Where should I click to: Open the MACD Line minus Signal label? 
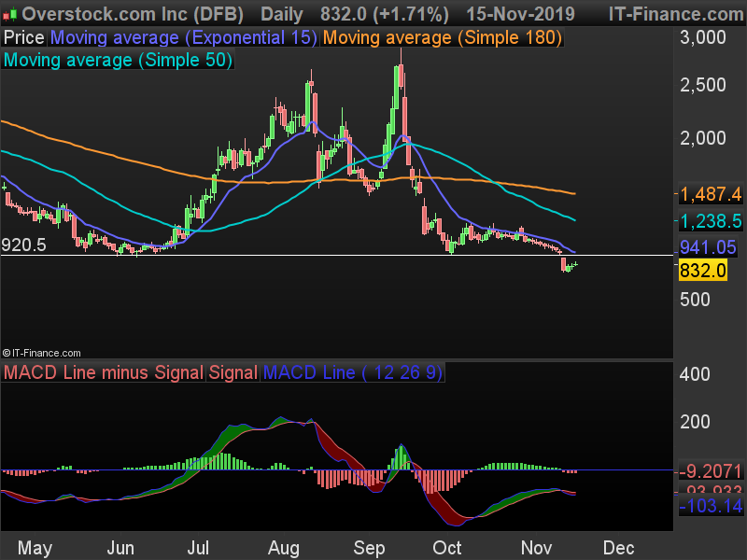click(x=104, y=372)
